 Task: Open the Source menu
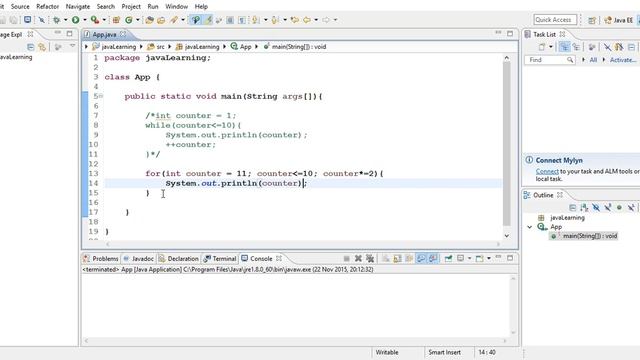(x=20, y=7)
